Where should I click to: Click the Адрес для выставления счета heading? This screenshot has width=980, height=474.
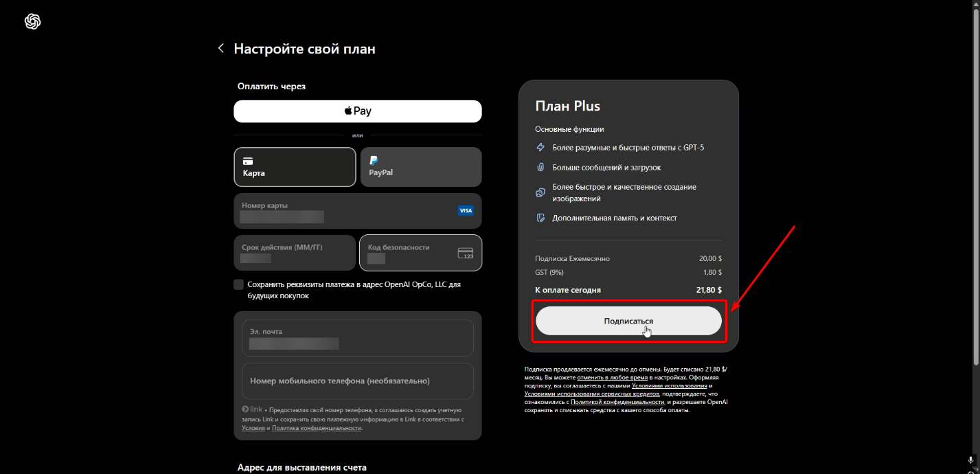click(301, 467)
